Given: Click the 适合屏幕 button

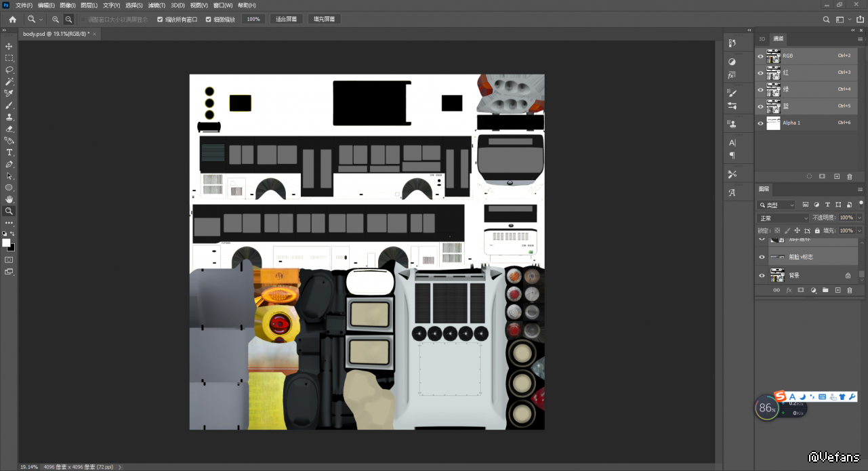Looking at the screenshot, I should click(x=286, y=20).
